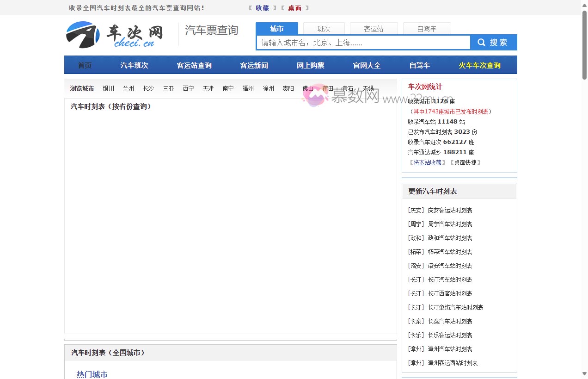
Task: Click the magnifier search icon
Action: 481,42
